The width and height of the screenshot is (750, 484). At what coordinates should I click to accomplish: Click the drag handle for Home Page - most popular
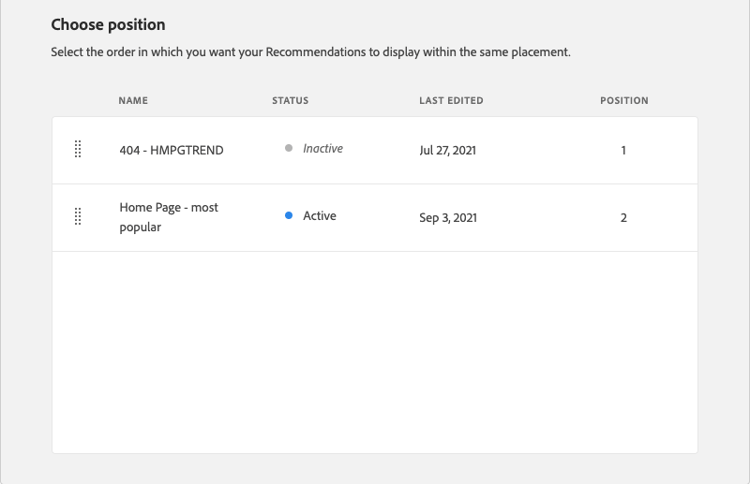(x=78, y=217)
